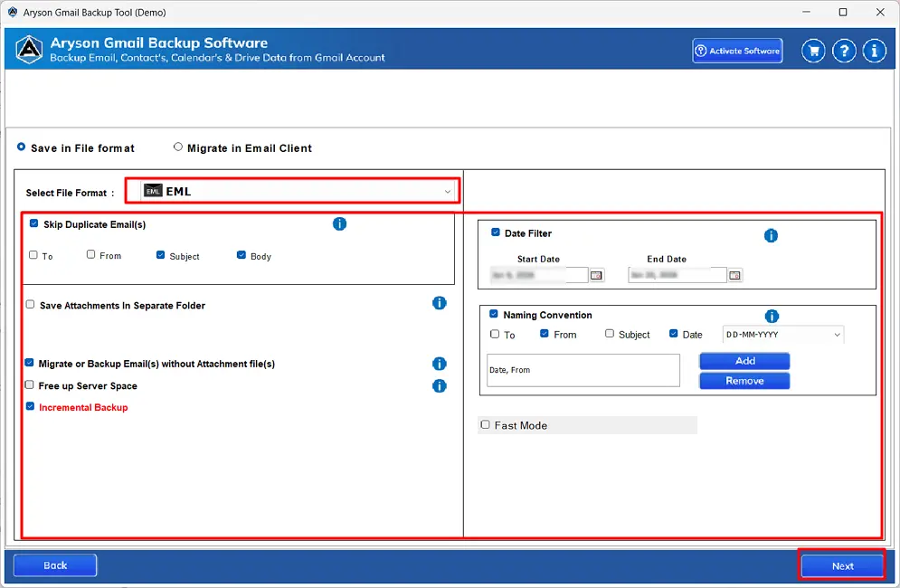Viewport: 900px width, 588px height.
Task: Click the Next button
Action: point(843,566)
